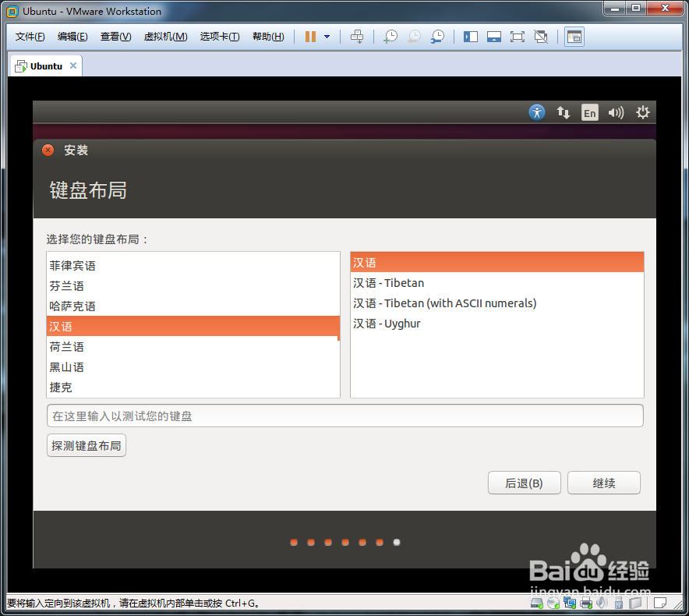This screenshot has width=689, height=616.
Task: Revert to the previous snapshot
Action: pos(414,37)
